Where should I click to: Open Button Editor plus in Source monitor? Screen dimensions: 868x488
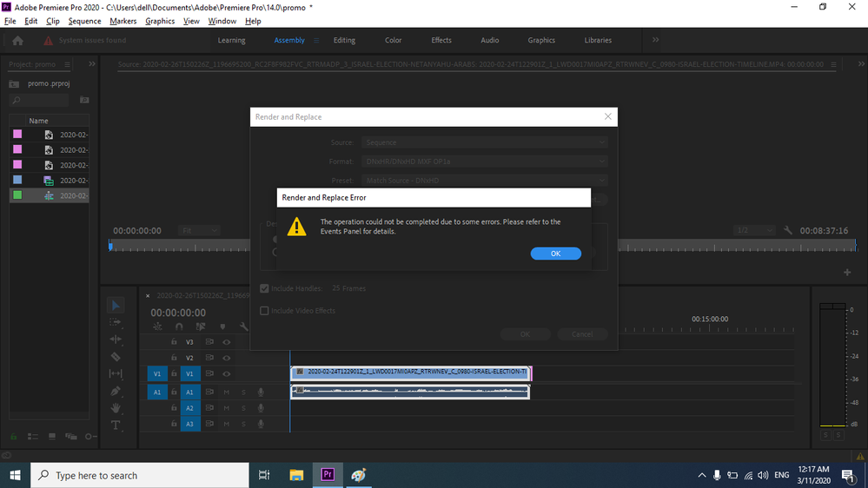pyautogui.click(x=847, y=272)
